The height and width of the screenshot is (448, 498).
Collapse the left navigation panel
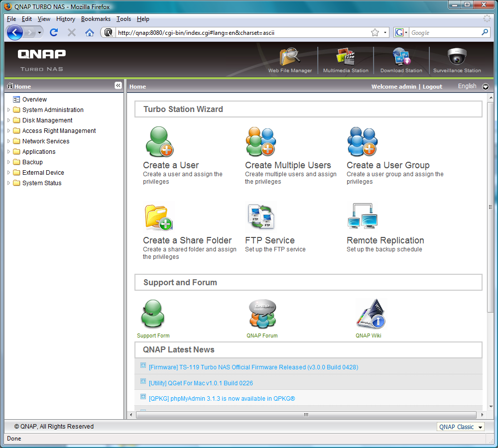coord(118,86)
